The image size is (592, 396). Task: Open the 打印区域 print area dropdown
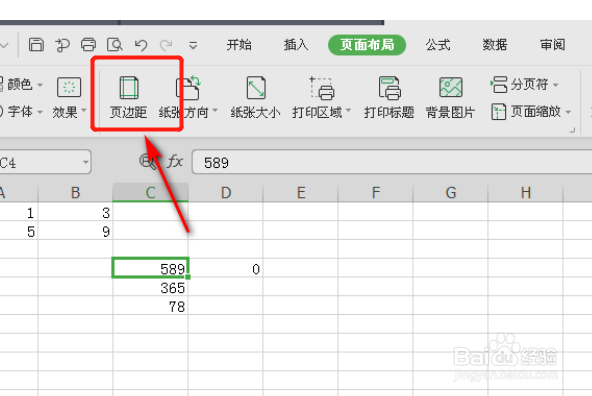(321, 97)
